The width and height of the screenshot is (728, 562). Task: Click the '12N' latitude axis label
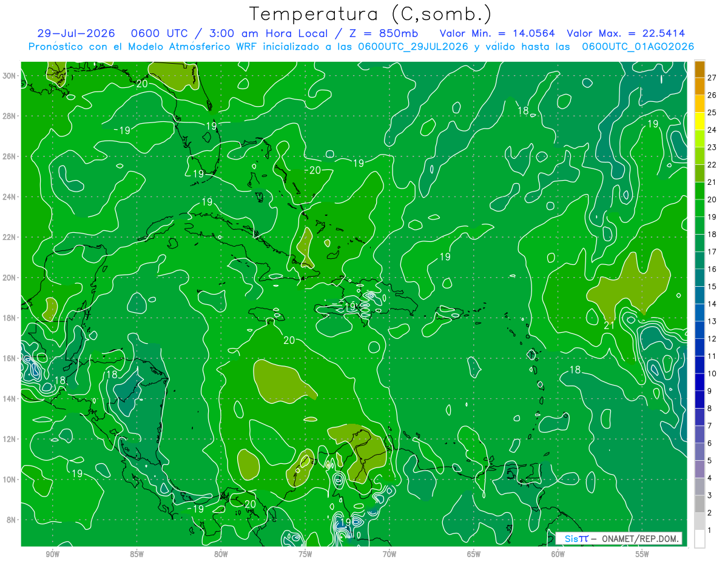click(x=9, y=439)
